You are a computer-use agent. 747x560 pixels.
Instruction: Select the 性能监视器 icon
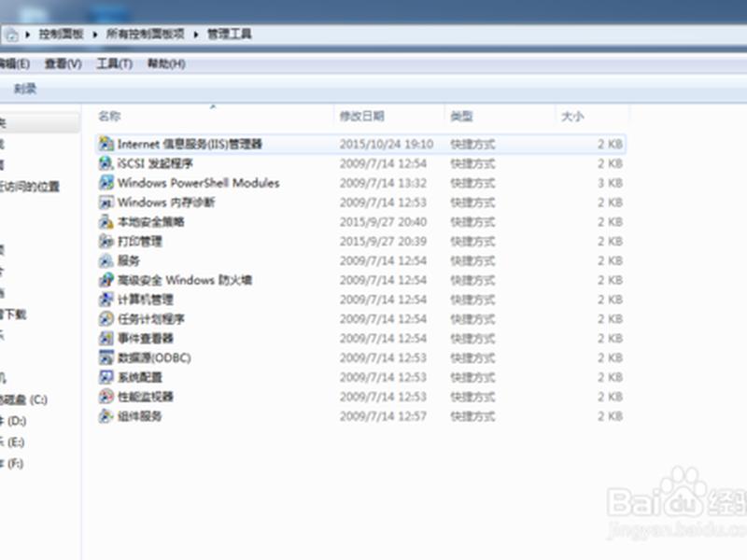pyautogui.click(x=106, y=396)
